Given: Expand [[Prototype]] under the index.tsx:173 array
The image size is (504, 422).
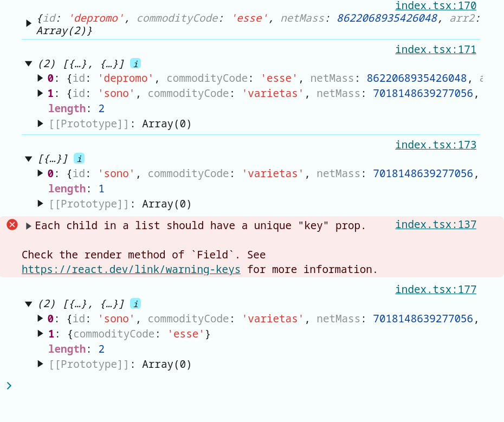Looking at the screenshot, I should tap(40, 204).
